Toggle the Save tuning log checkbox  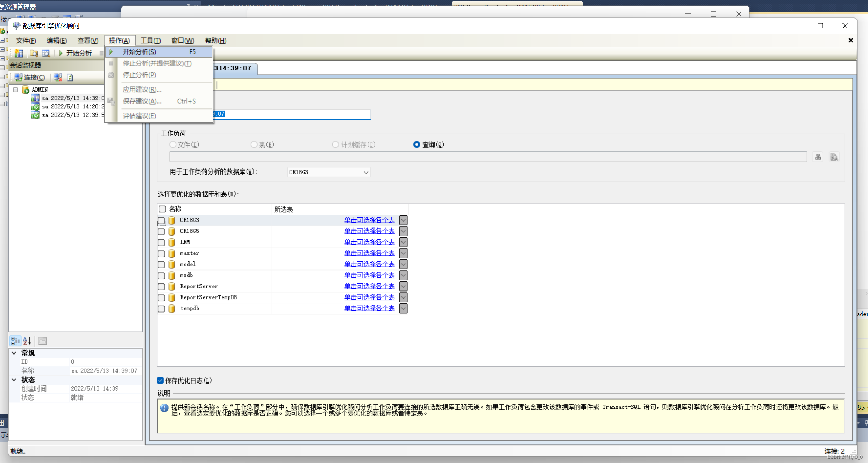[x=161, y=380]
